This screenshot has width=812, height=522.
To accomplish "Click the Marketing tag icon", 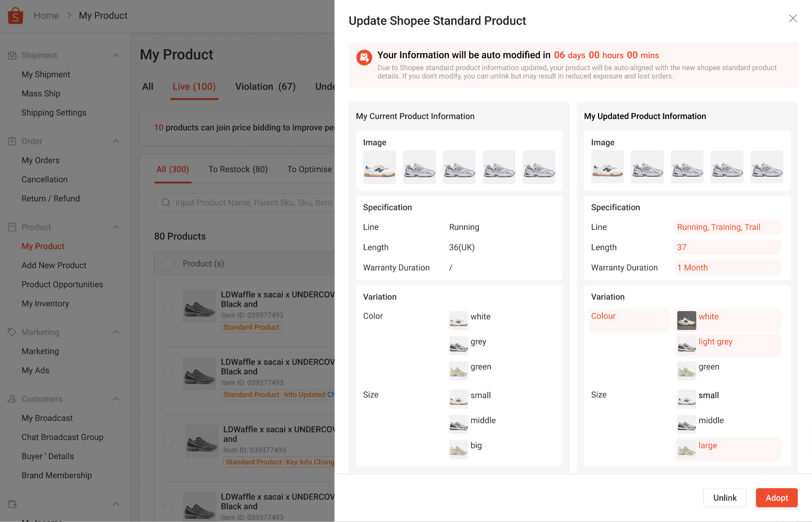I will (12, 332).
